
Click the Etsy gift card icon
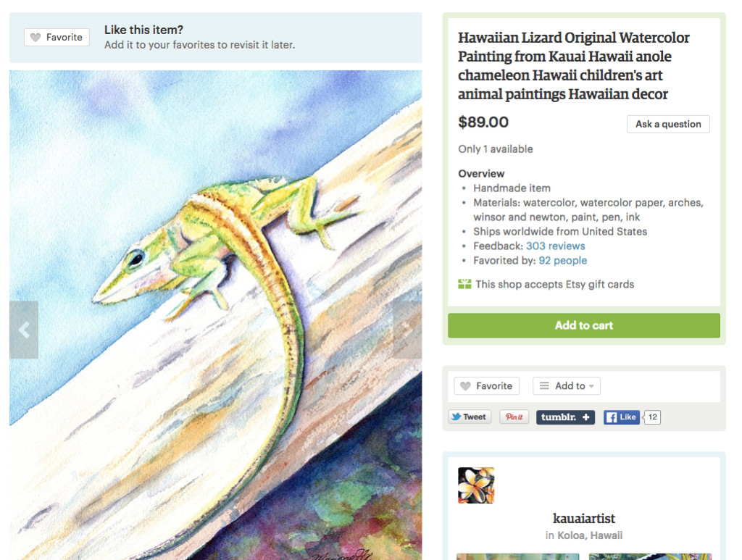coord(464,284)
